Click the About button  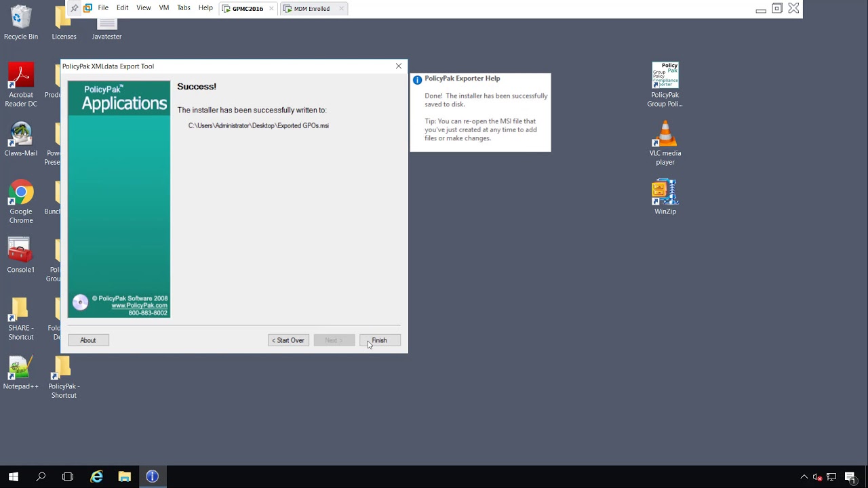pos(88,340)
